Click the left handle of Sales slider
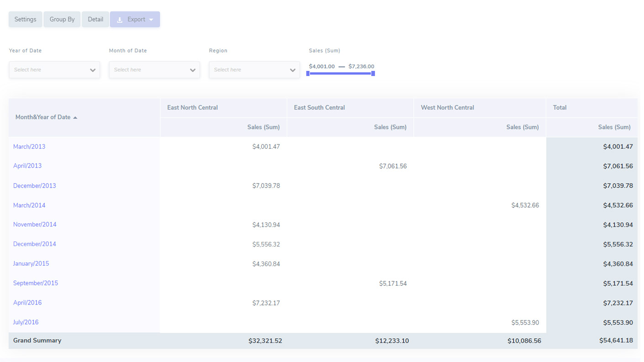644x362 pixels. pos(308,73)
